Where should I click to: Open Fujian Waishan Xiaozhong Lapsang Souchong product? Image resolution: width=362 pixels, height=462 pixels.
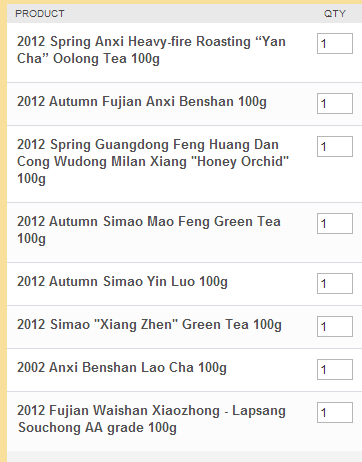pyautogui.click(x=151, y=419)
